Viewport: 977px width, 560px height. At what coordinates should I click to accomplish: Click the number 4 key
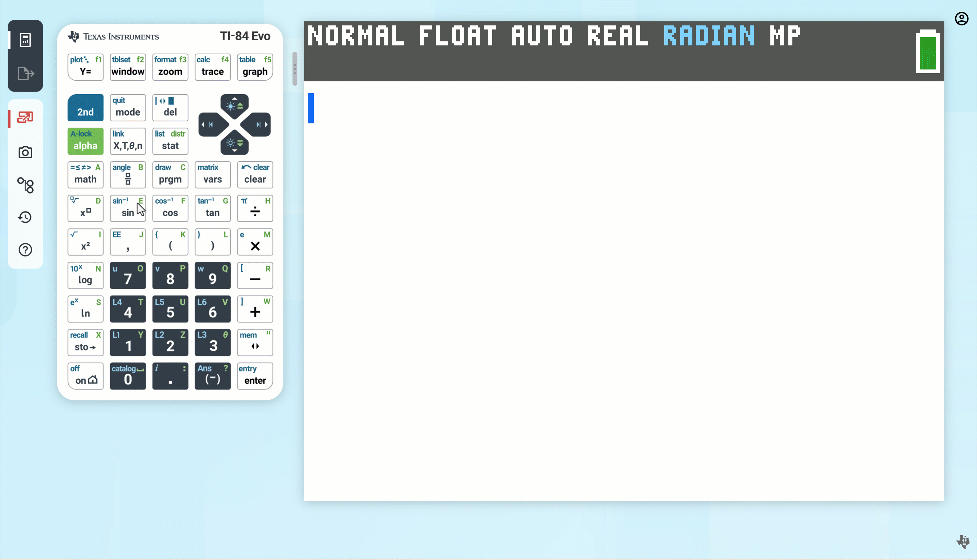(x=128, y=309)
